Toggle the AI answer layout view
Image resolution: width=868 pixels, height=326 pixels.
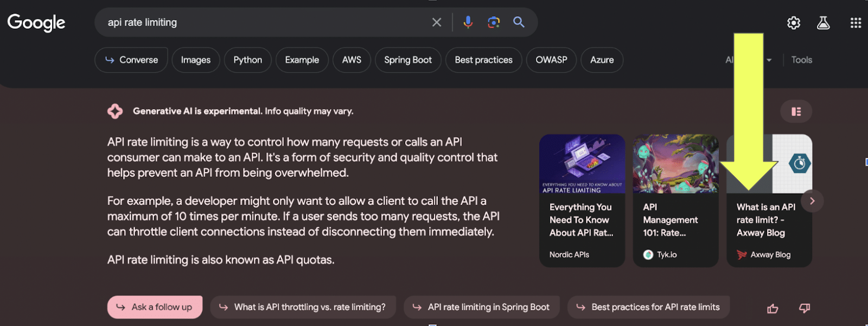point(796,111)
